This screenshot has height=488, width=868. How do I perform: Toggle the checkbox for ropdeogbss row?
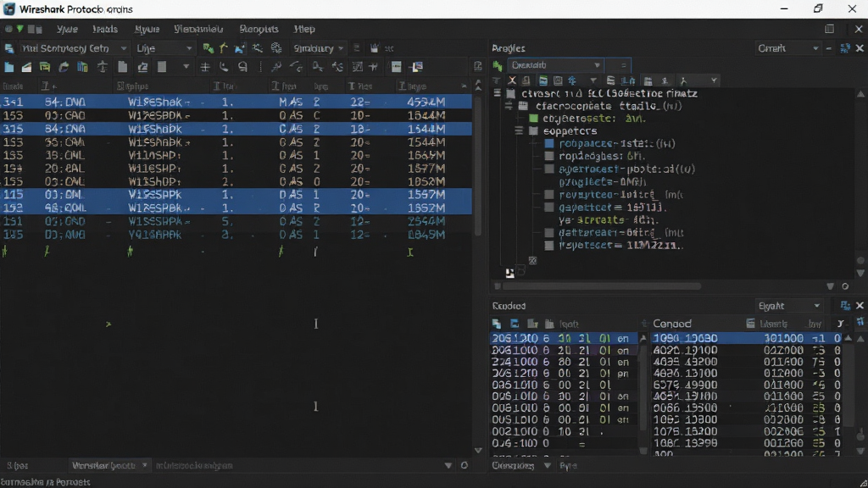pyautogui.click(x=549, y=156)
